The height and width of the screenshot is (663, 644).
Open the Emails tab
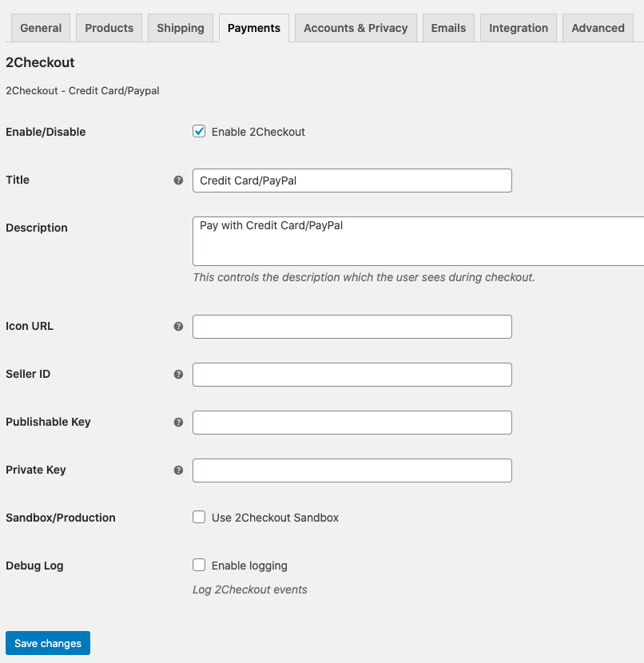449,28
